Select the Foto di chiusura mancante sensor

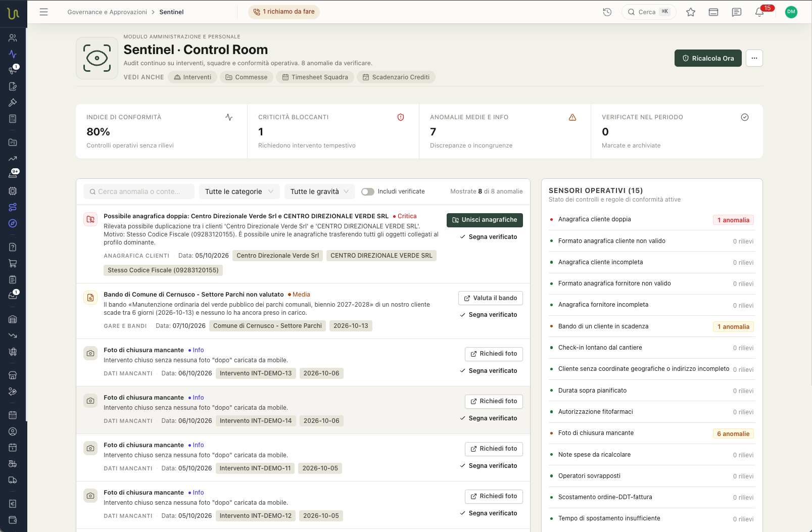coord(652,433)
